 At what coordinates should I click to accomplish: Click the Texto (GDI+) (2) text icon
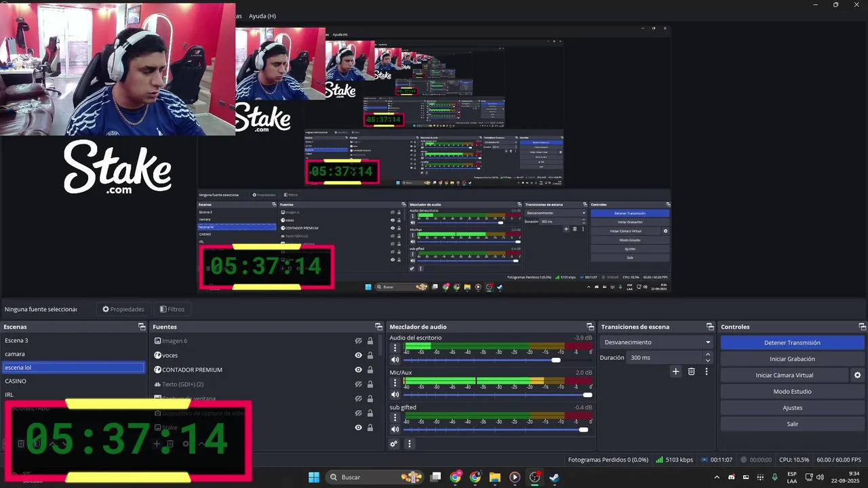[158, 384]
